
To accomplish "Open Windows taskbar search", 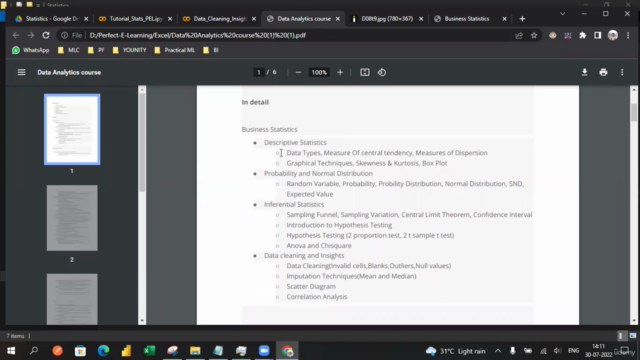I will 34,351.
